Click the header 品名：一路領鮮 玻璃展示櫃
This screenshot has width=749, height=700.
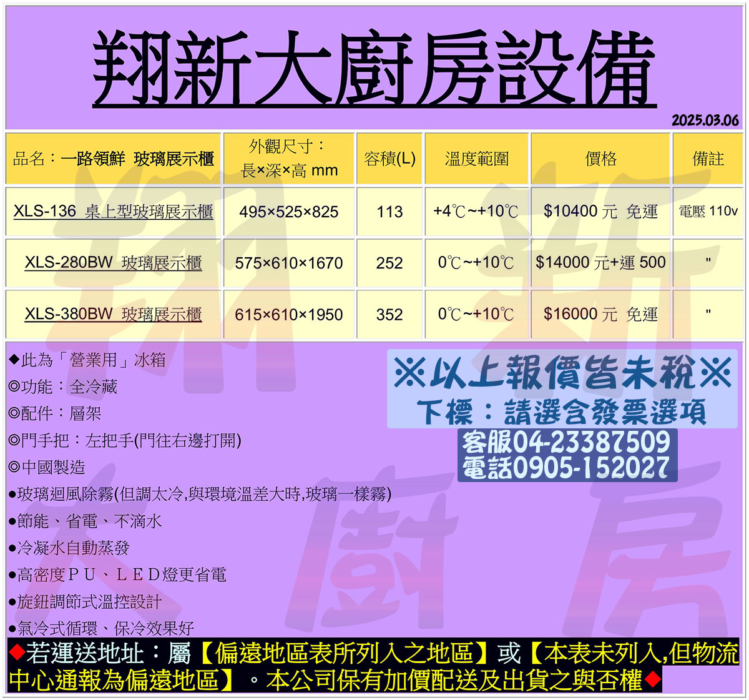pos(114,159)
